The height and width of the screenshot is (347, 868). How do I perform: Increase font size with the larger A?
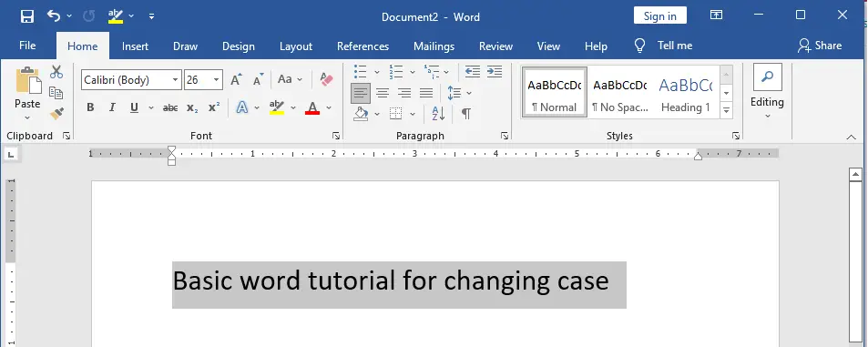click(x=236, y=80)
